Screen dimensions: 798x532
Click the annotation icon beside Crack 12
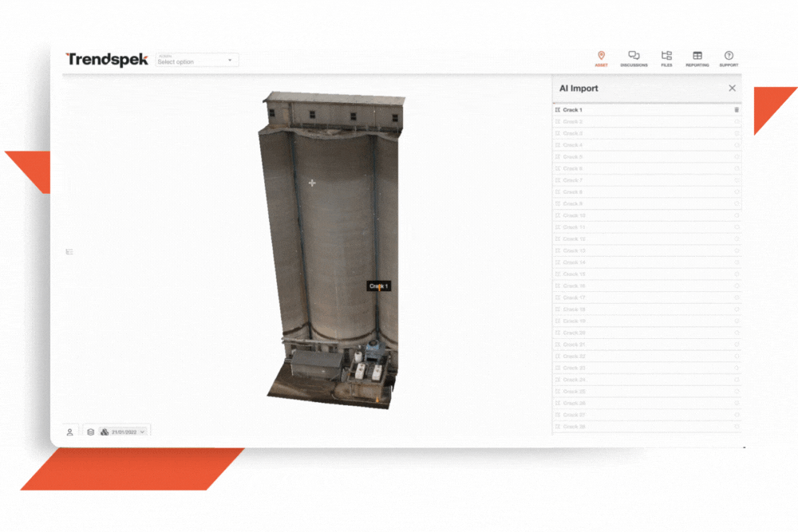pyautogui.click(x=558, y=238)
